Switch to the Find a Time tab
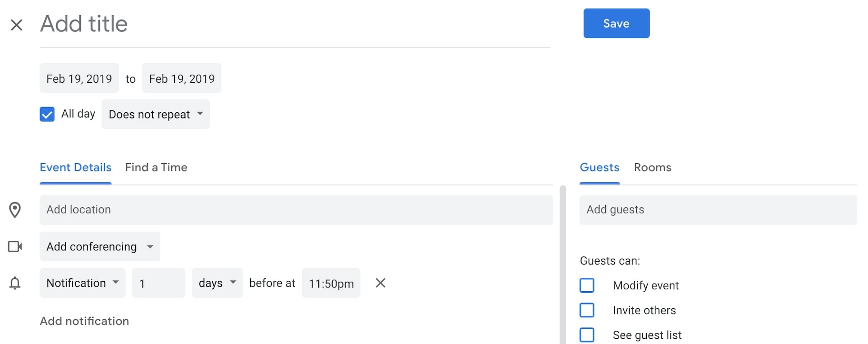Screen dimensions: 868x344 (x=156, y=167)
